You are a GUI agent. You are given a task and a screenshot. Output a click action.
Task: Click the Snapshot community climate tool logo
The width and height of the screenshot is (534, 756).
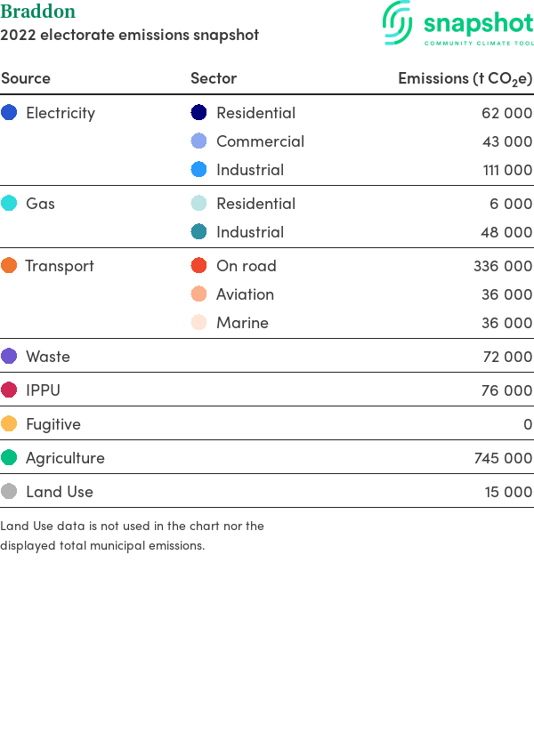click(x=457, y=23)
